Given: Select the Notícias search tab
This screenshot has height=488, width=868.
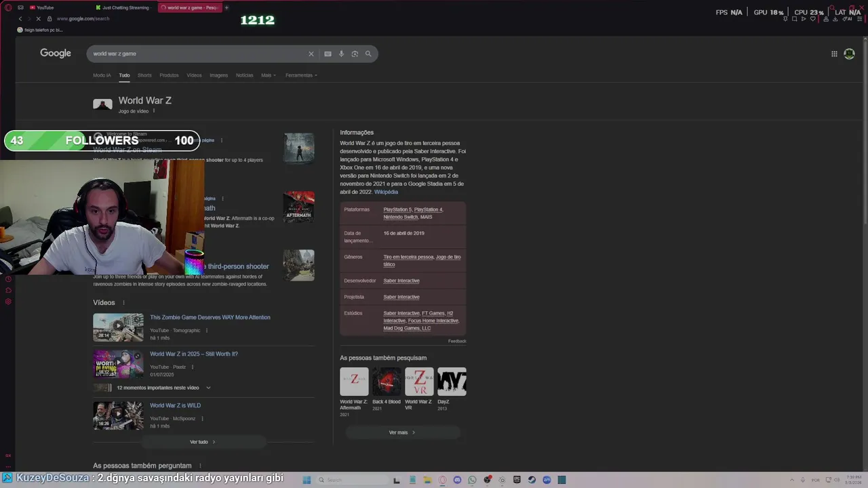Looking at the screenshot, I should point(244,75).
